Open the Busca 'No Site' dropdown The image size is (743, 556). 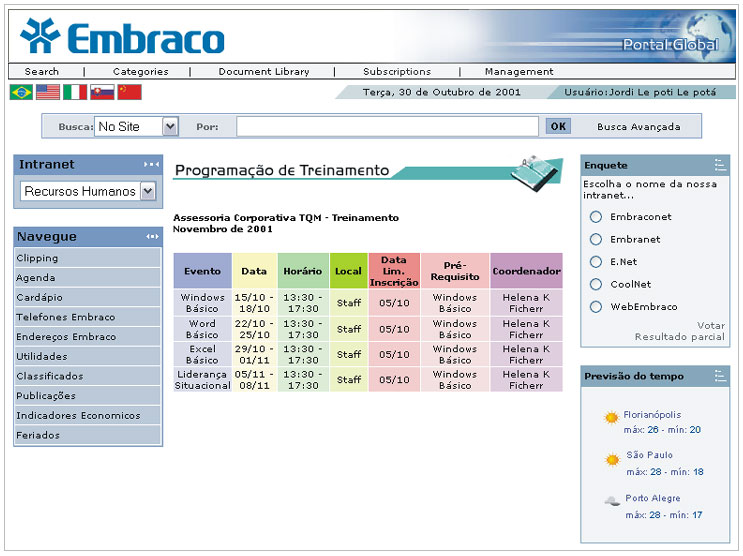(x=169, y=127)
